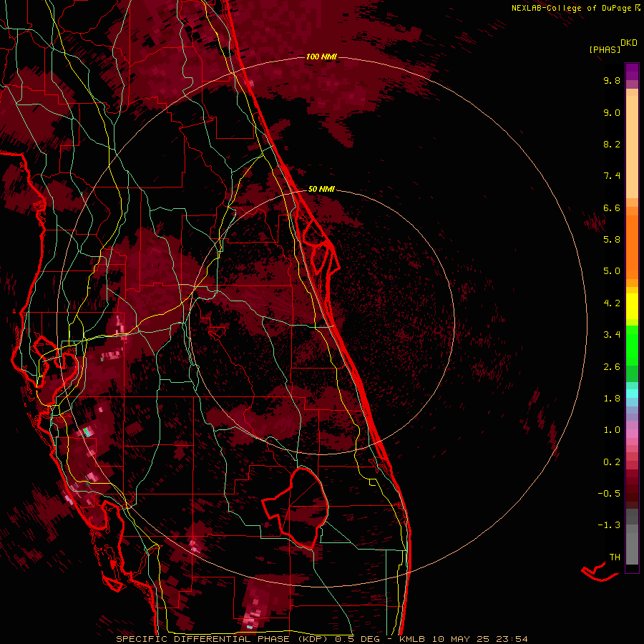Image resolution: width=644 pixels, height=644 pixels.
Task: Click the 9.0 value on the color scale
Action: pos(612,112)
